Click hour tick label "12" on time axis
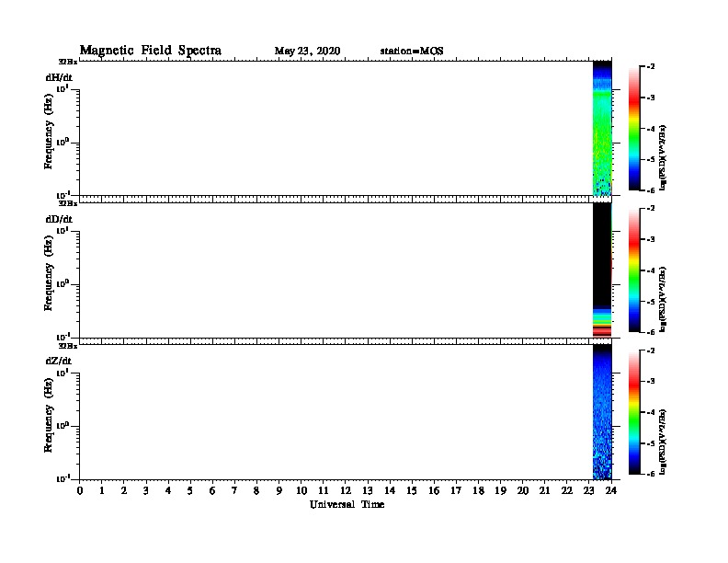Image resolution: width=728 pixels, height=563 pixels. pos(346,490)
